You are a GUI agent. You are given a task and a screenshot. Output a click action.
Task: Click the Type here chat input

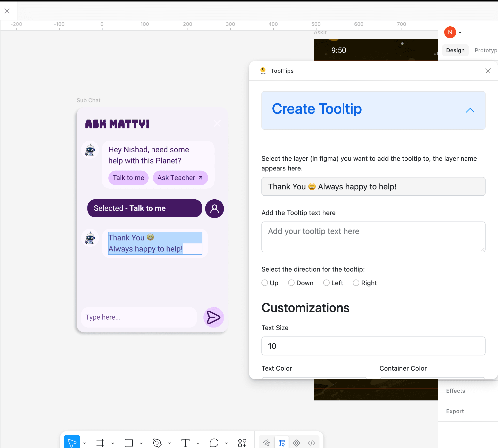[139, 317]
